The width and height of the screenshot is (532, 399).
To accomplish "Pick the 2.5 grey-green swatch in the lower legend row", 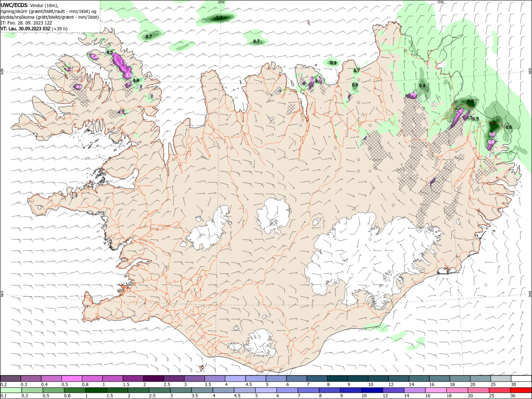I will point(160,390).
